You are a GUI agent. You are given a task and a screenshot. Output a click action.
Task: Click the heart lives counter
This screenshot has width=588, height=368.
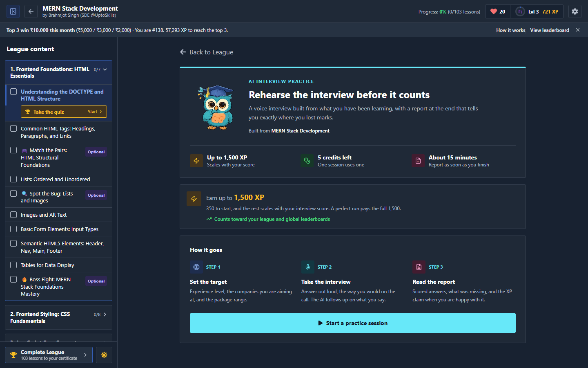coord(498,11)
